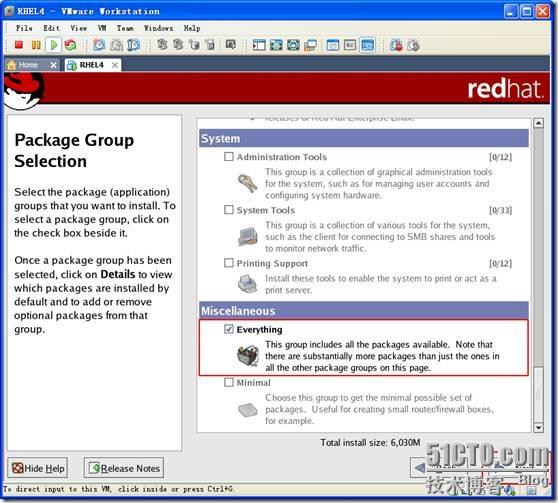Click the System section header
This screenshot has height=503, width=558.
click(364, 138)
